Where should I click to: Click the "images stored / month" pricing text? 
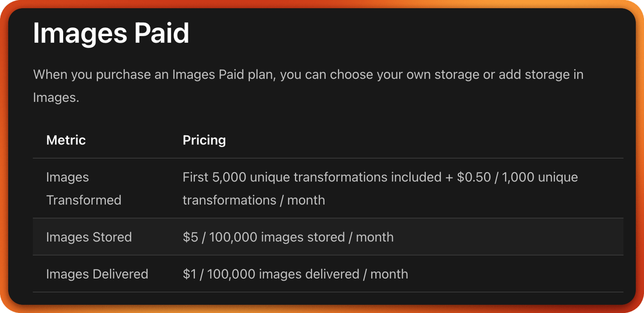327,237
